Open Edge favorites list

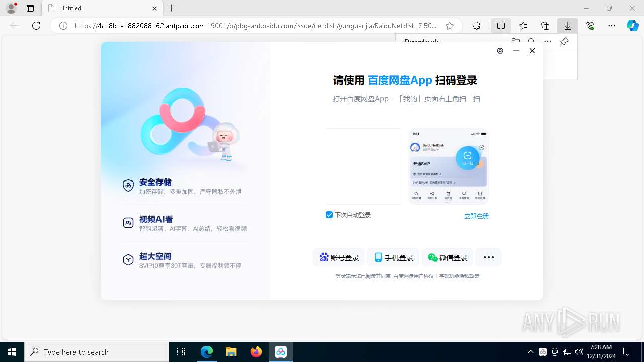[523, 26]
